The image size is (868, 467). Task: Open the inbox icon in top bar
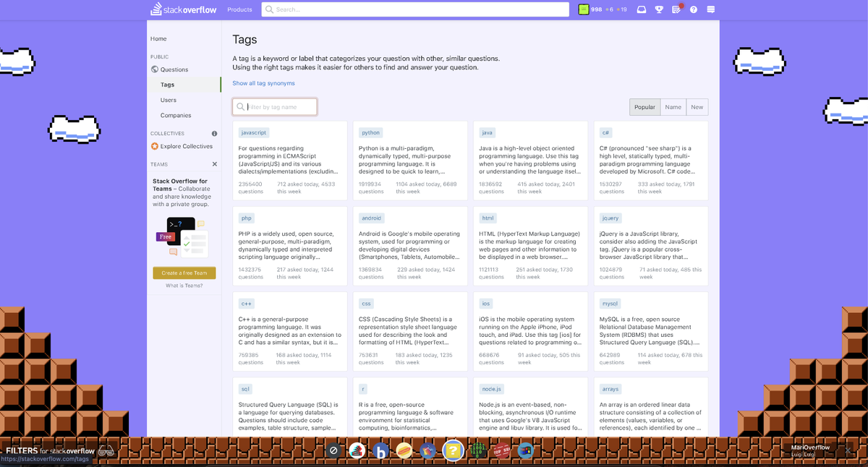click(641, 9)
